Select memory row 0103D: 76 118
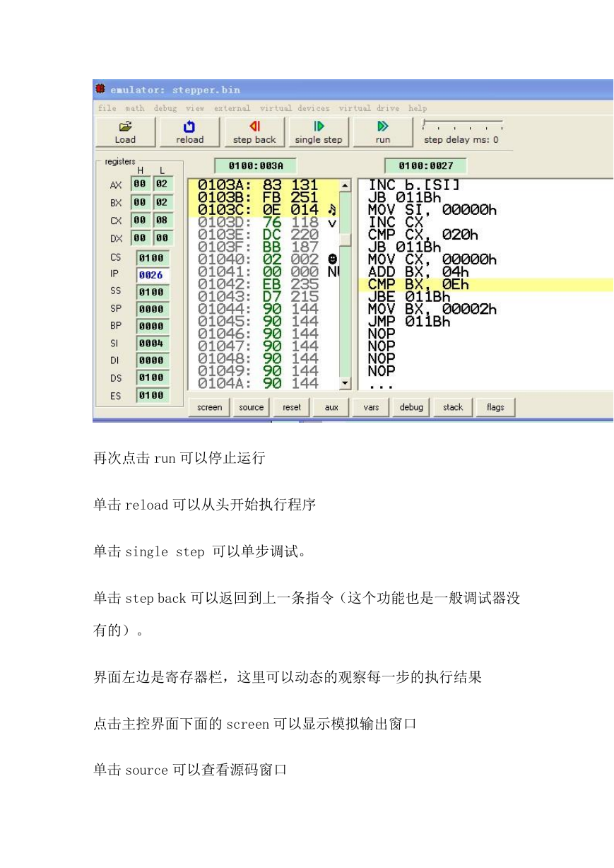This screenshot has height=868, width=614. (x=263, y=222)
